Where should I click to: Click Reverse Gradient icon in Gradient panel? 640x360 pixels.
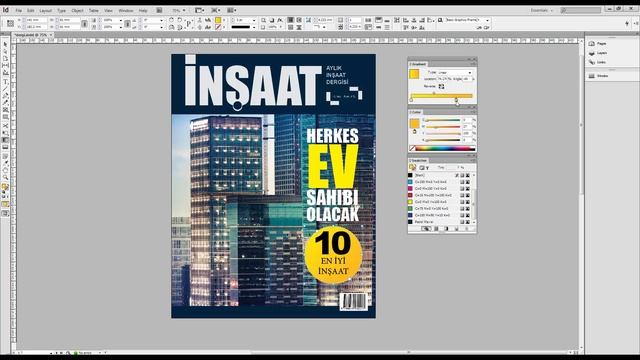[441, 87]
